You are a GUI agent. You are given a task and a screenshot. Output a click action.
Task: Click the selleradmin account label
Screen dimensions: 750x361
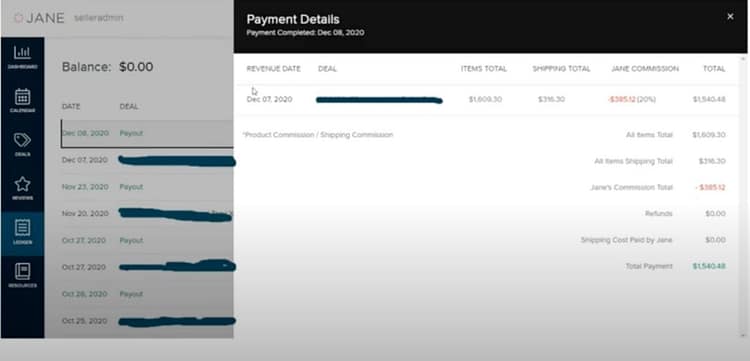(x=99, y=18)
